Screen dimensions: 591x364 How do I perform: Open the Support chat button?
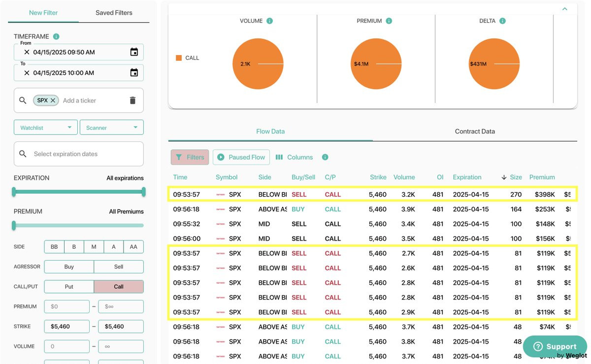point(555,346)
